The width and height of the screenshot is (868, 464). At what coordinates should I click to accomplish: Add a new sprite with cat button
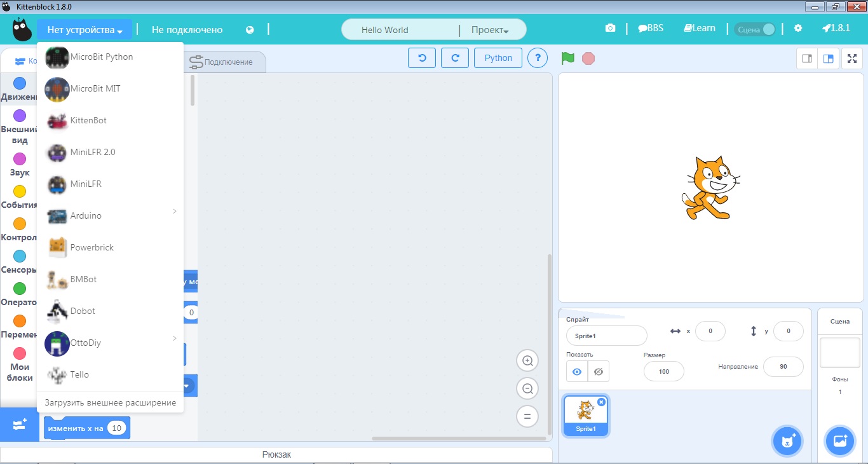point(788,441)
